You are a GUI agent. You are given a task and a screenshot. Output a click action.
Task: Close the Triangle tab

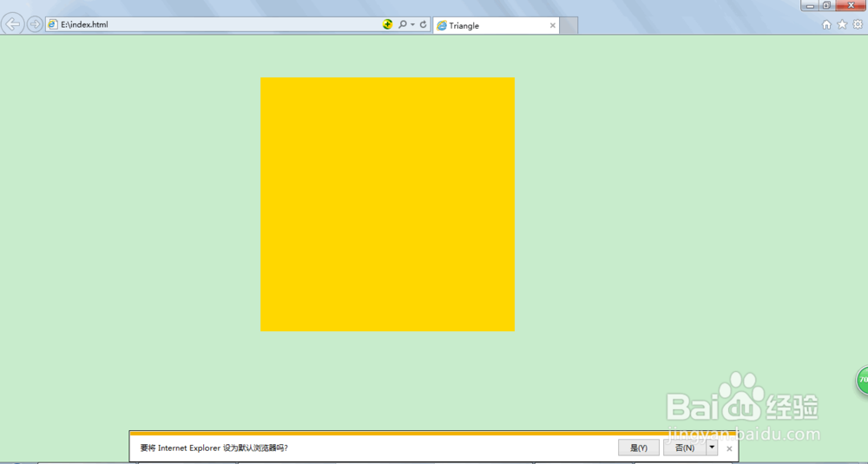pos(552,25)
